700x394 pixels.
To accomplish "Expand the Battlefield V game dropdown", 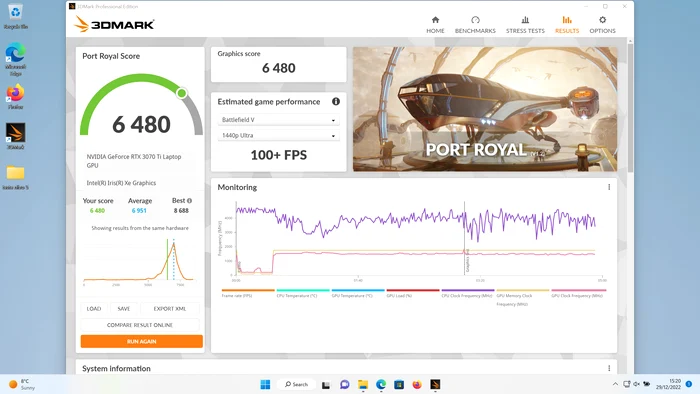I will click(x=278, y=120).
